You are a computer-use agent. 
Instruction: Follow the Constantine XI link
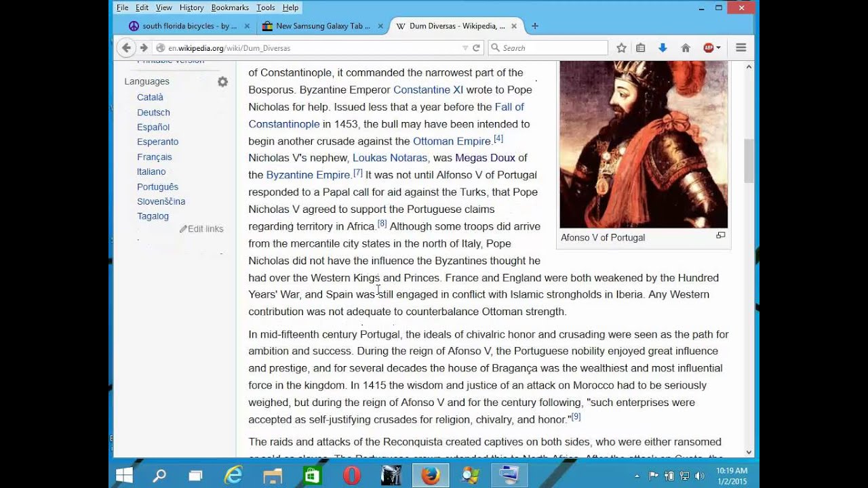click(x=428, y=89)
